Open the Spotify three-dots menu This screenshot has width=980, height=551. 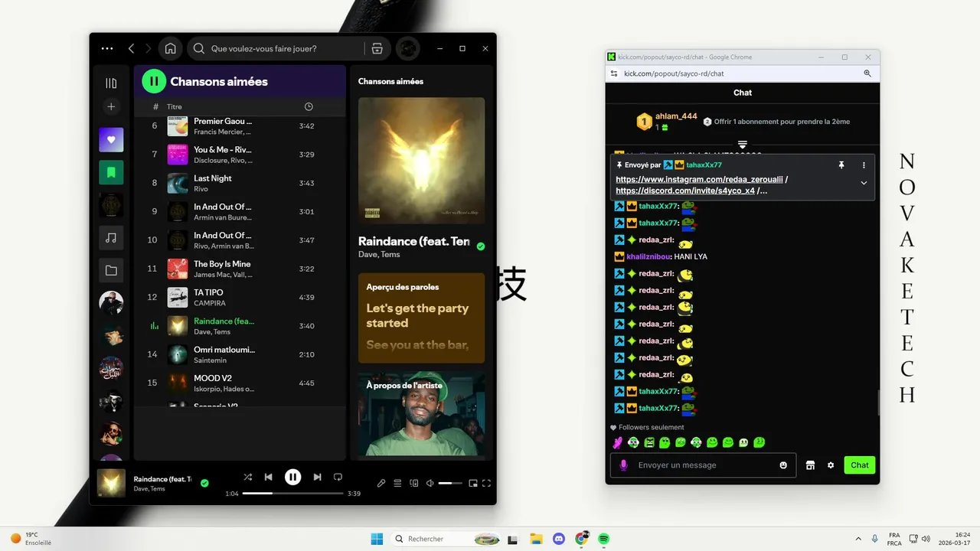(x=107, y=48)
